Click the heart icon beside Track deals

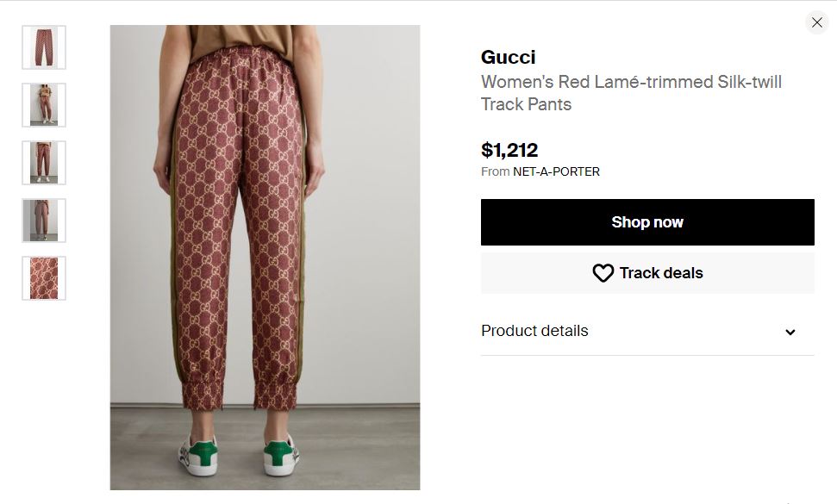click(603, 273)
